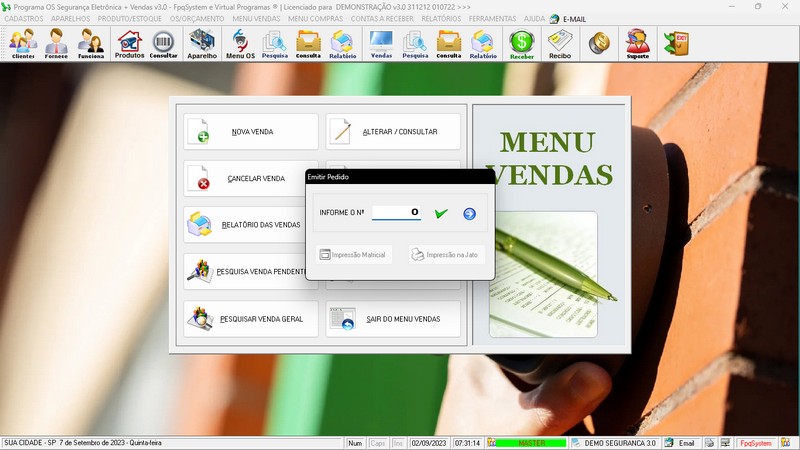Confirm number with the green checkmark
The image size is (800, 450).
441,213
